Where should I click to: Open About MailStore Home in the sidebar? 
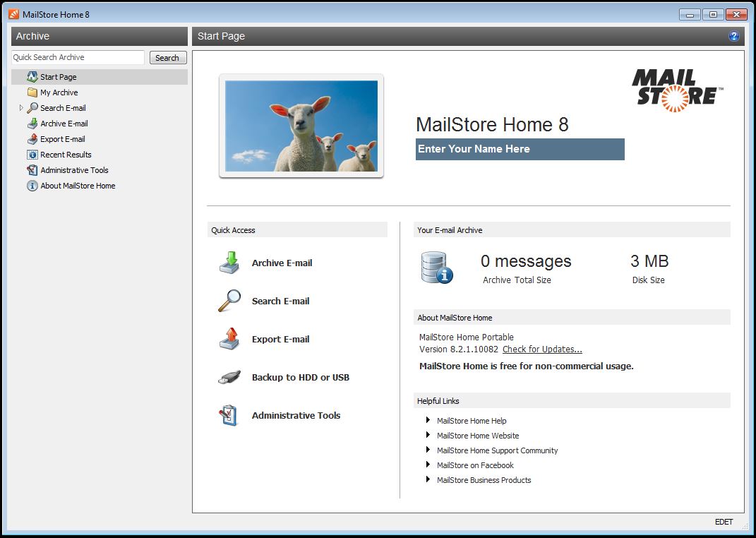[78, 186]
